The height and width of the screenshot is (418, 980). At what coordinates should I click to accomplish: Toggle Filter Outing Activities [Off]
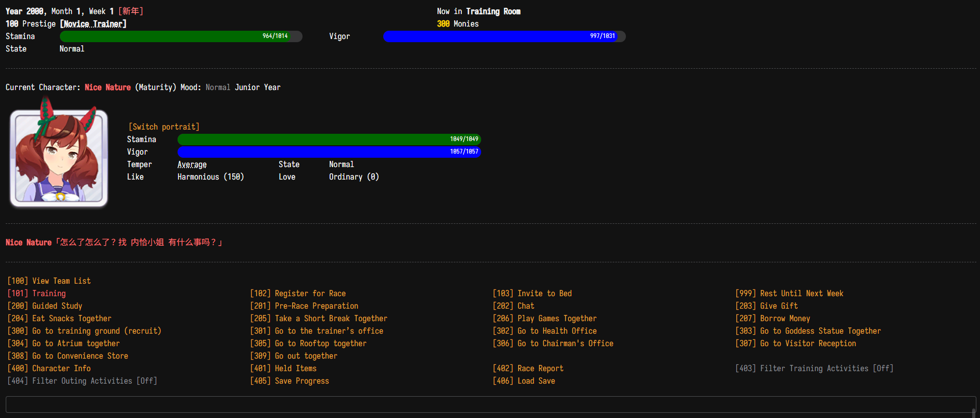pos(82,381)
